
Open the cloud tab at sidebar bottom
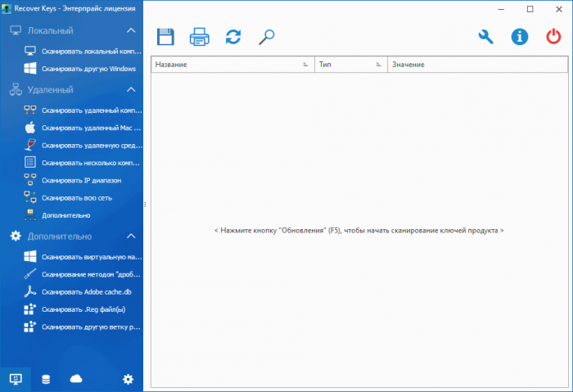pos(77,378)
